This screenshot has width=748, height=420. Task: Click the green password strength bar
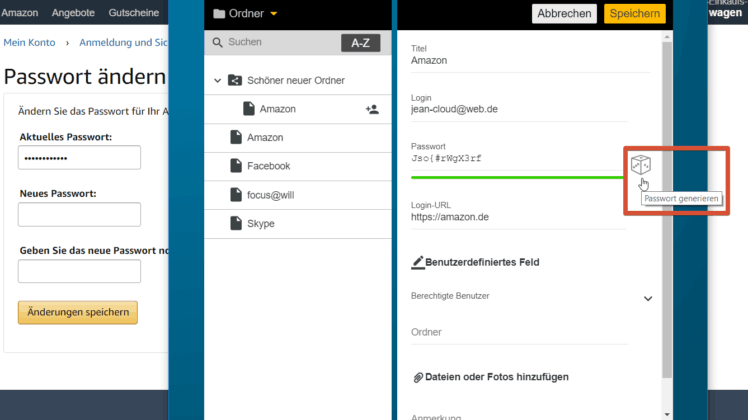click(x=517, y=178)
